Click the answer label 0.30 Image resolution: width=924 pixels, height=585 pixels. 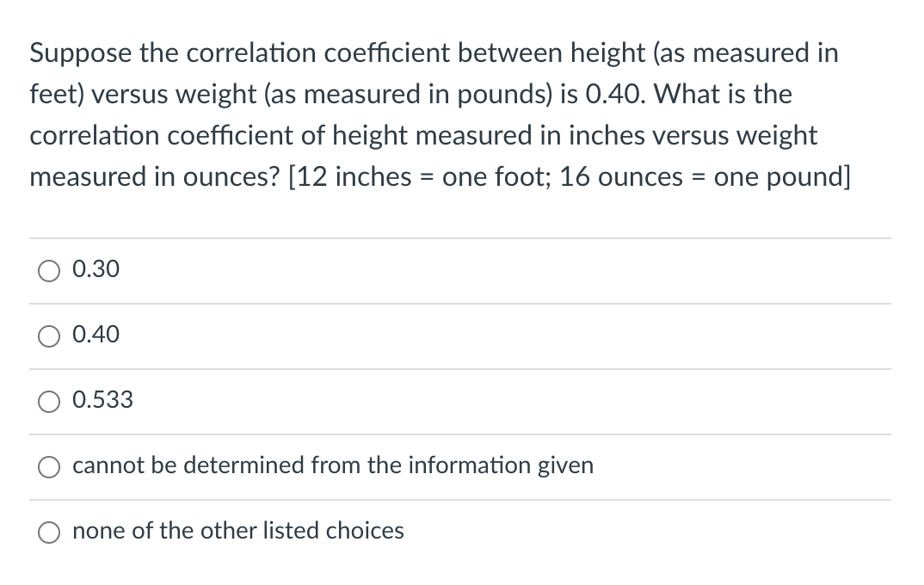(95, 268)
